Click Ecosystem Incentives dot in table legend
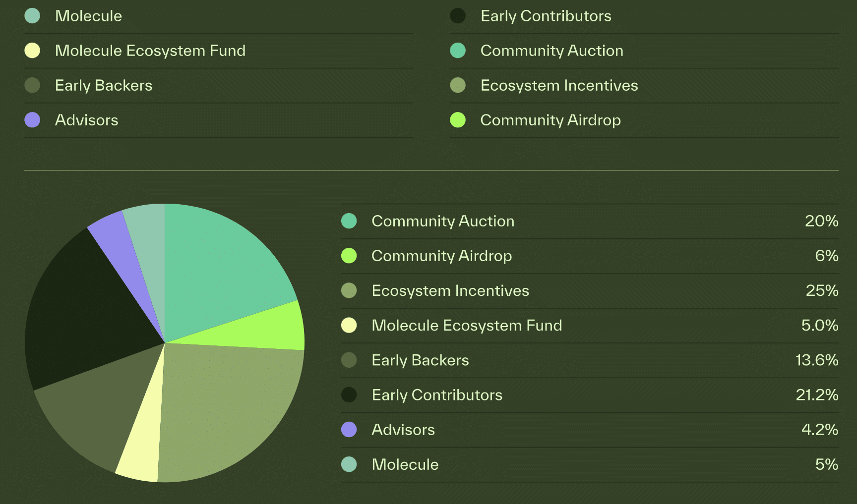 click(349, 290)
